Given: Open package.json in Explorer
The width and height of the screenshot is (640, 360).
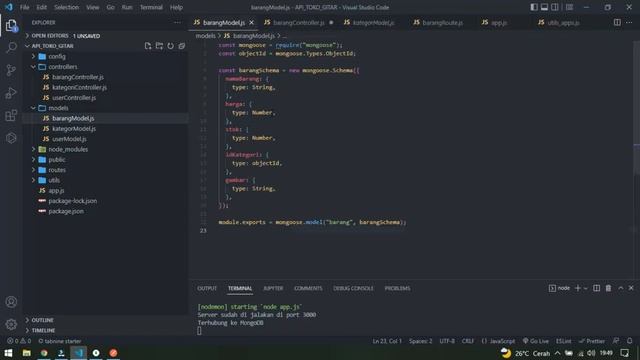Looking at the screenshot, I should [66, 211].
